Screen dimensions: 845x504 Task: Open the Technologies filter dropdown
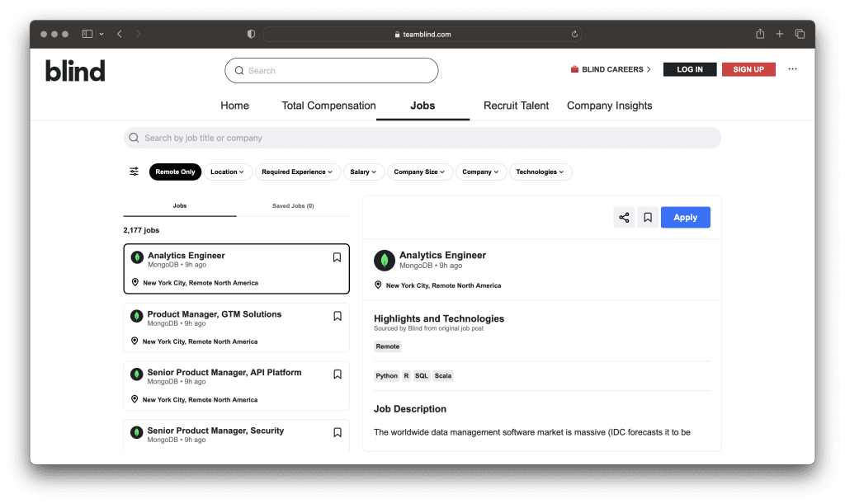[x=540, y=172]
